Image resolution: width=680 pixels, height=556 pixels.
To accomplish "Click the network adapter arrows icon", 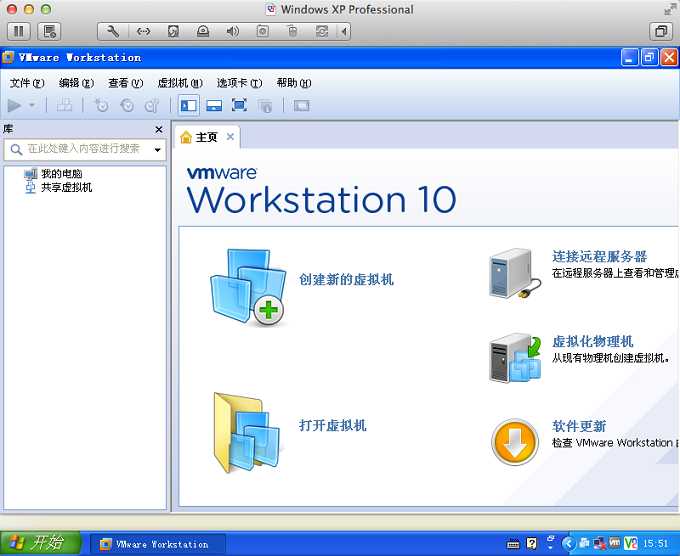I will point(143,31).
